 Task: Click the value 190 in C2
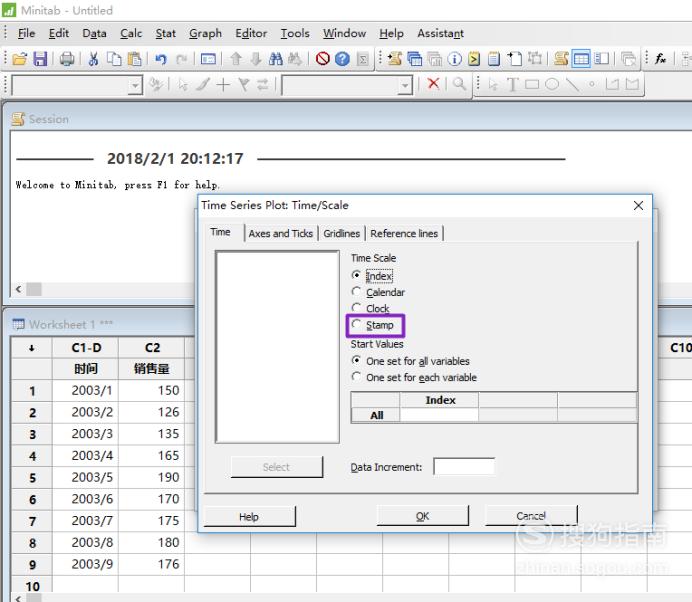coord(152,477)
